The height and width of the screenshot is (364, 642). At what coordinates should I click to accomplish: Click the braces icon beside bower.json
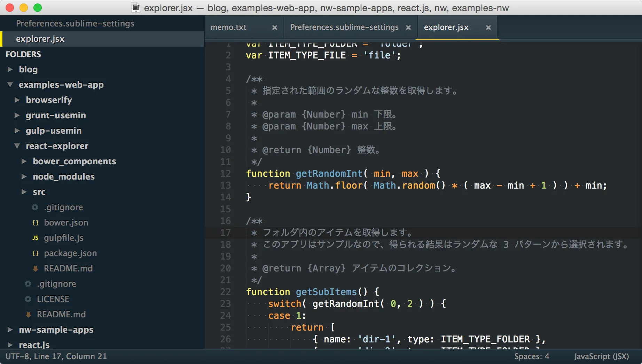point(35,223)
